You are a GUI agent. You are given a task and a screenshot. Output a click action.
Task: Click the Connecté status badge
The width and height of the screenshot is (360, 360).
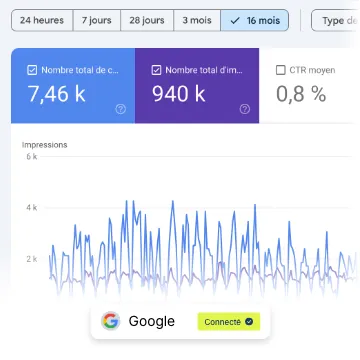[x=229, y=322]
